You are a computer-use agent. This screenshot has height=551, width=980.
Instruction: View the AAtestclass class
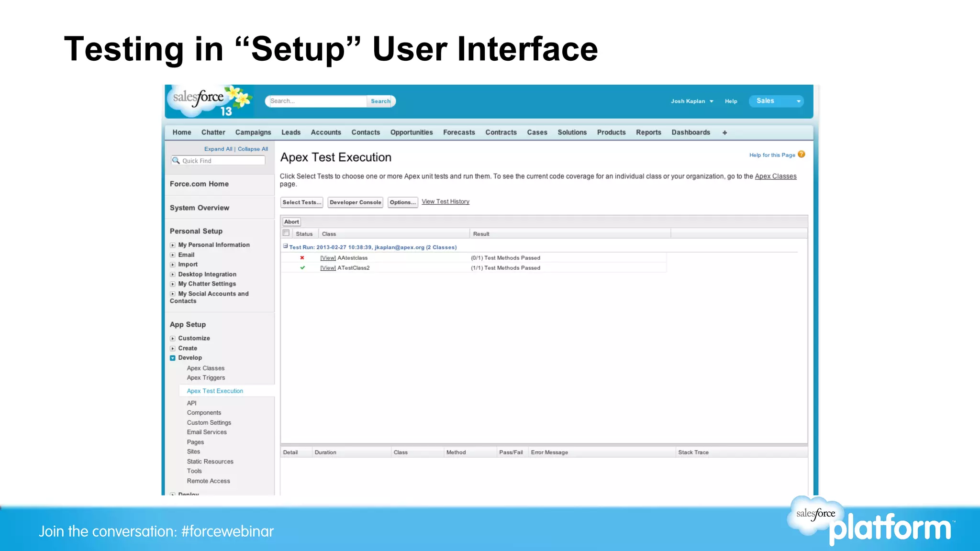pyautogui.click(x=328, y=258)
